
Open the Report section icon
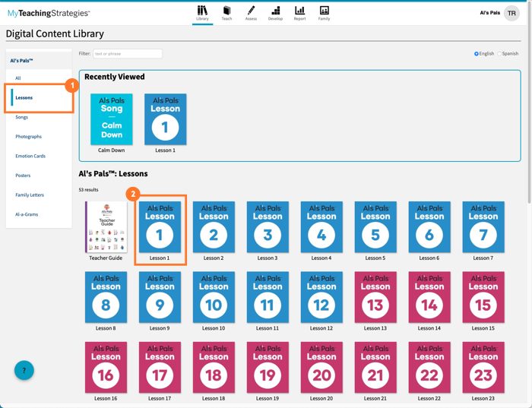pyautogui.click(x=299, y=12)
